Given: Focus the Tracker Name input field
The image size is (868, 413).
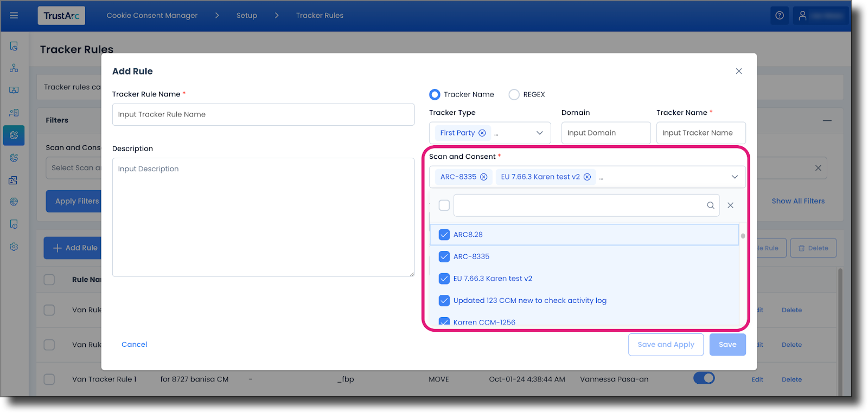Looking at the screenshot, I should pyautogui.click(x=701, y=133).
